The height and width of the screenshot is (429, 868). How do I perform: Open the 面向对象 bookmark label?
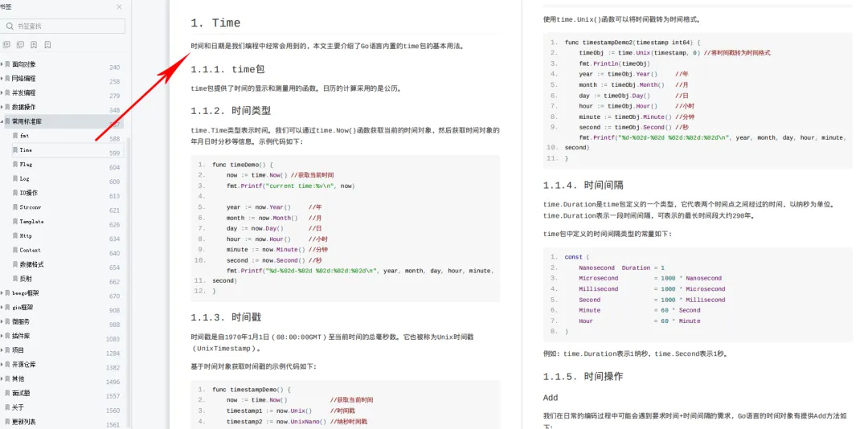coord(24,64)
